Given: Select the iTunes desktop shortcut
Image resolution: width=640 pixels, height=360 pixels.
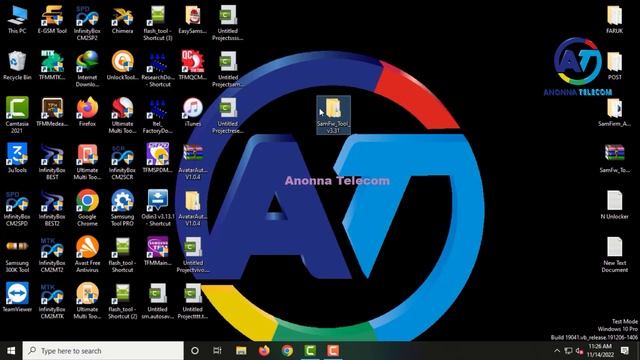Looking at the screenshot, I should [x=192, y=112].
